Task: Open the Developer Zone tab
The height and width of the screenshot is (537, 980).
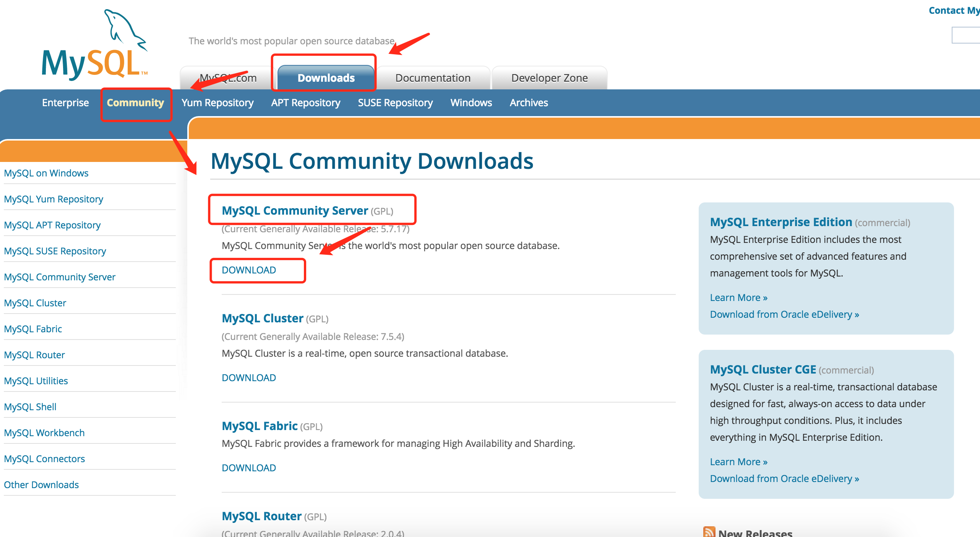Action: tap(549, 78)
